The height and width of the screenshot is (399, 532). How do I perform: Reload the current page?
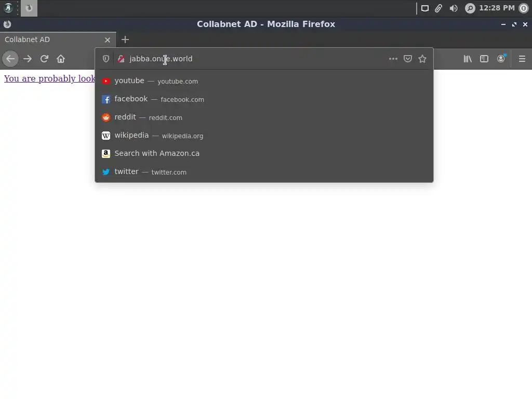pyautogui.click(x=44, y=59)
